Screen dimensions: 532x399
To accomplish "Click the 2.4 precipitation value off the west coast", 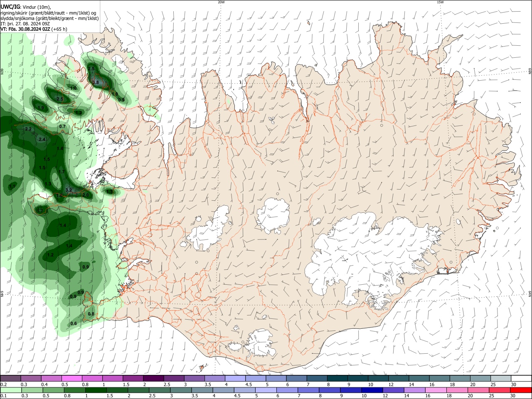I will (x=42, y=140).
